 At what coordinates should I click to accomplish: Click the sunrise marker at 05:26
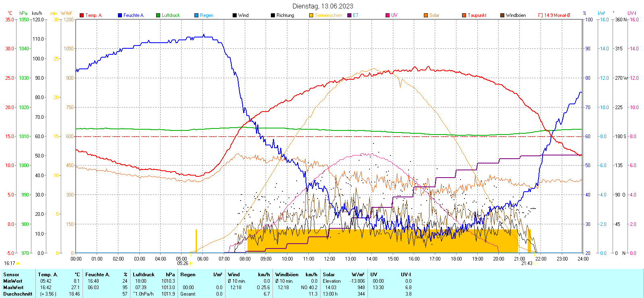coord(191,263)
